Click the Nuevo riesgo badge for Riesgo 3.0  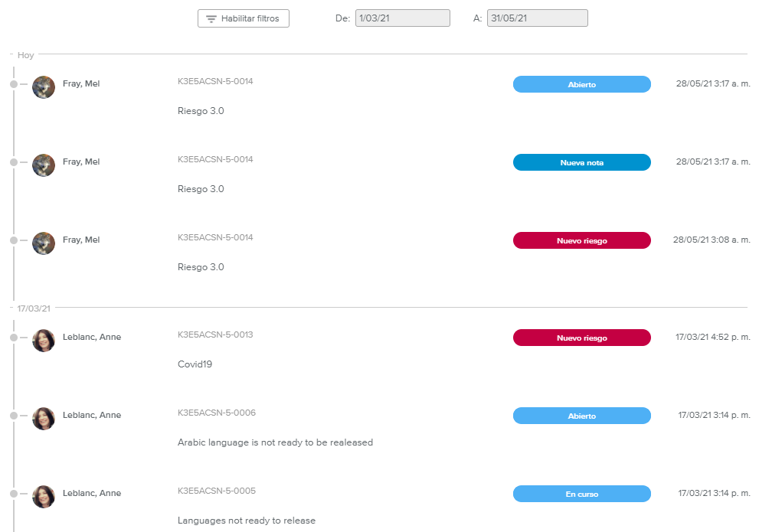pyautogui.click(x=581, y=240)
